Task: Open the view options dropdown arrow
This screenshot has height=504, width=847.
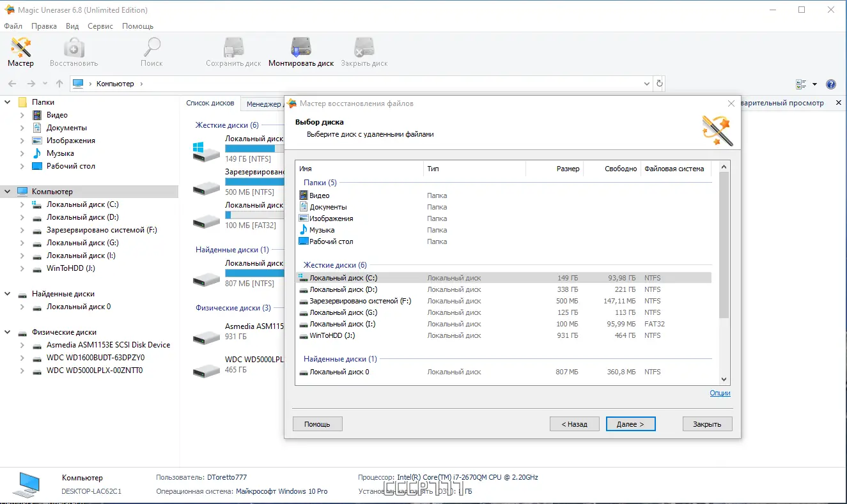Action: (814, 84)
